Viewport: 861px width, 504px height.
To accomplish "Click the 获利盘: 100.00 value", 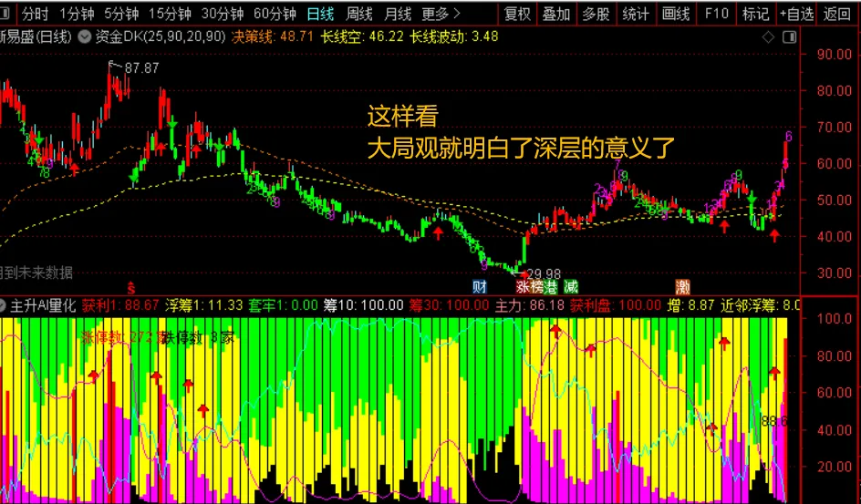I will pos(616,304).
